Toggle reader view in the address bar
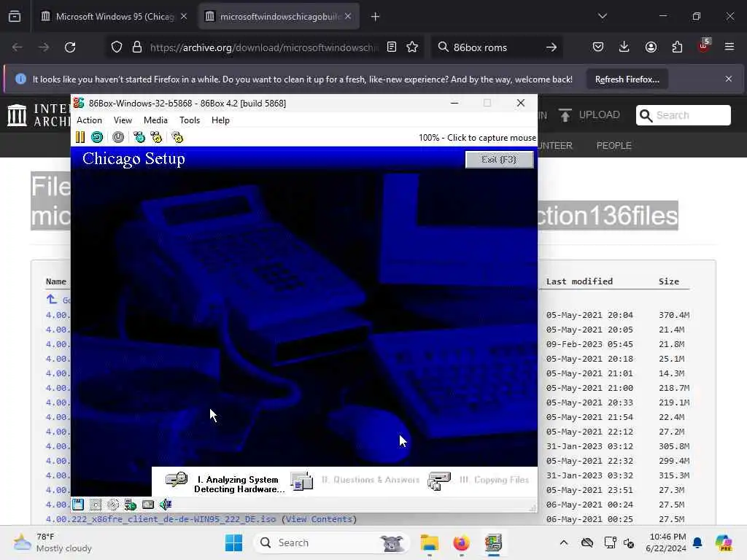Viewport: 747px width, 560px height. pyautogui.click(x=392, y=47)
